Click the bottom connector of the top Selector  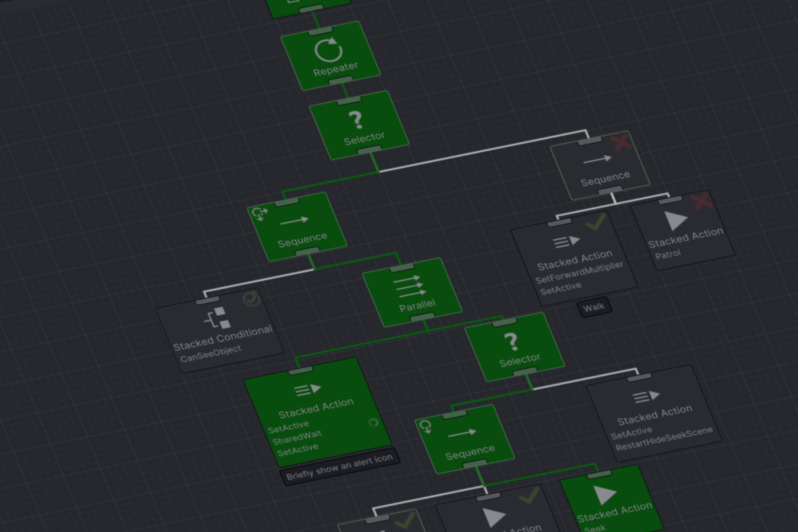pyautogui.click(x=369, y=151)
